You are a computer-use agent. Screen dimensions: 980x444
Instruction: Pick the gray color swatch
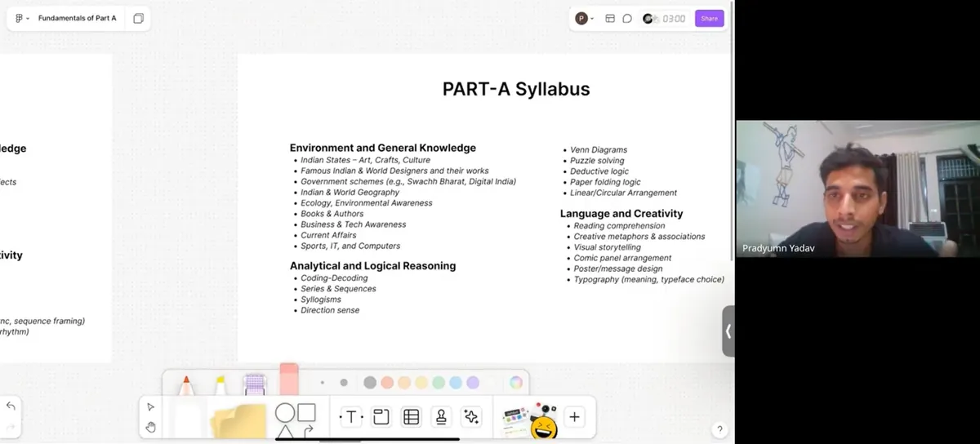[370, 382]
